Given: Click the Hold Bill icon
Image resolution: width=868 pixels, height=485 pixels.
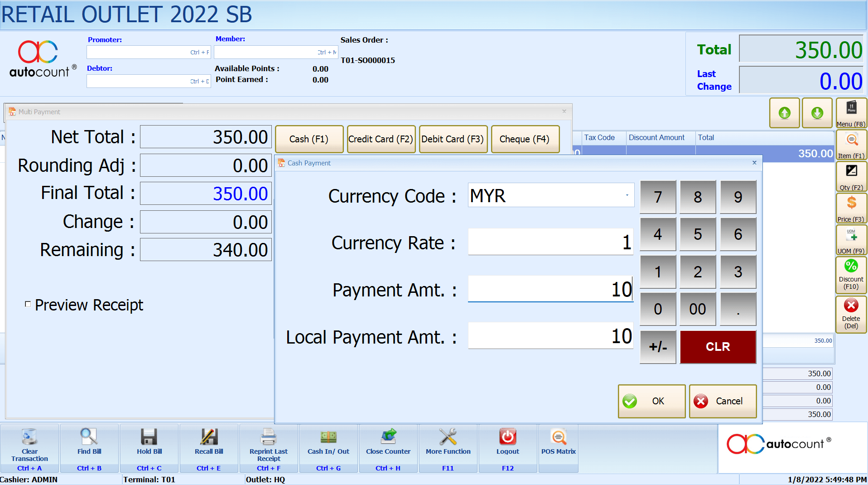Looking at the screenshot, I should (149, 437).
